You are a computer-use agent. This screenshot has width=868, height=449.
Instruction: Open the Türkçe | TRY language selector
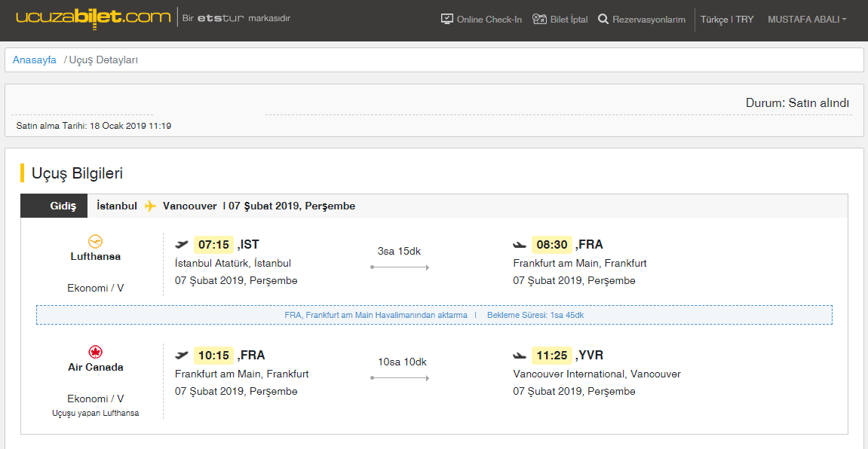coord(727,20)
